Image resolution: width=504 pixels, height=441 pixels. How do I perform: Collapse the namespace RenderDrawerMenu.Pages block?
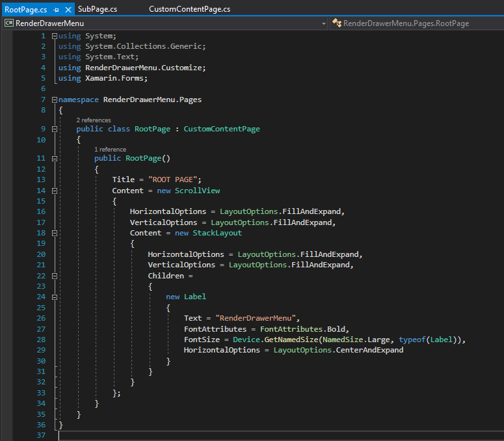55,100
